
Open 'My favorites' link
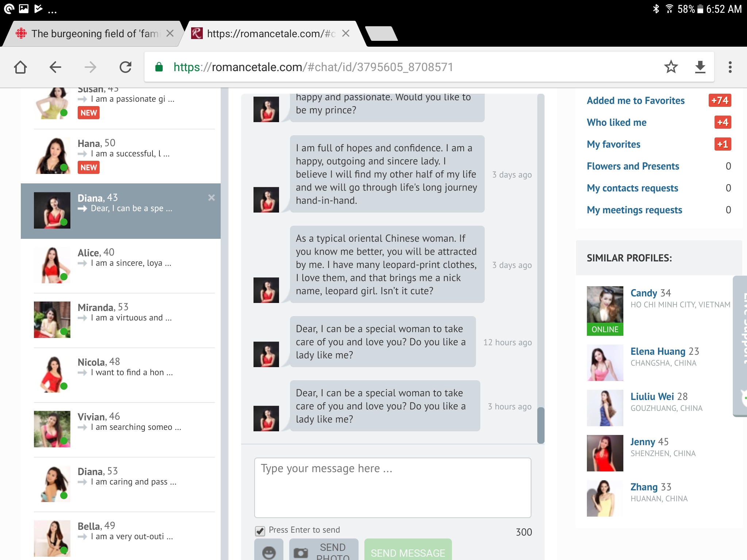click(x=614, y=144)
